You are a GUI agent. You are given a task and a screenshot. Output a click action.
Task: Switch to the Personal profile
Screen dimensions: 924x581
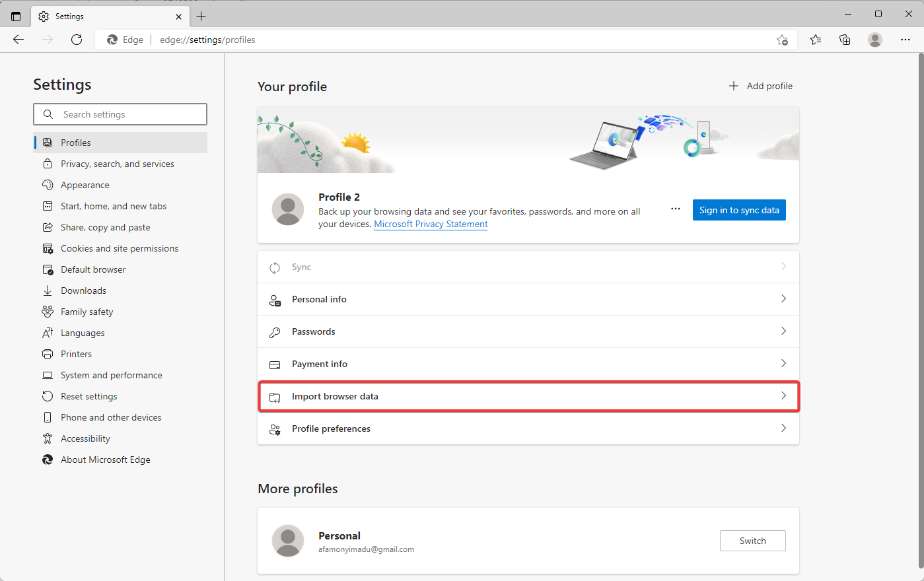click(753, 541)
